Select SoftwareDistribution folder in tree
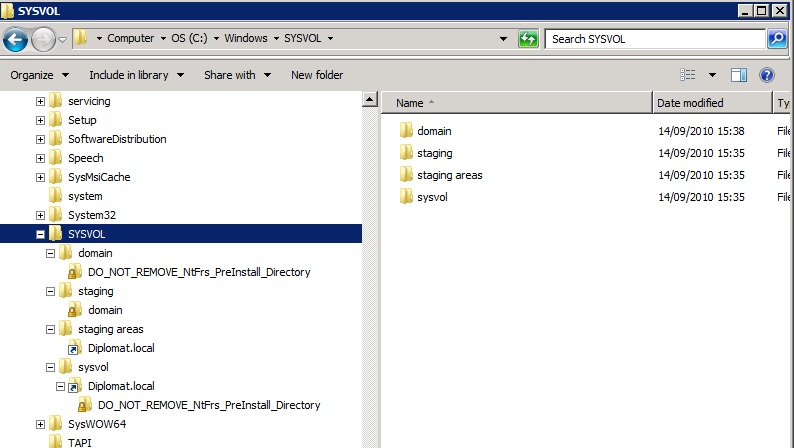794x448 pixels. [117, 139]
